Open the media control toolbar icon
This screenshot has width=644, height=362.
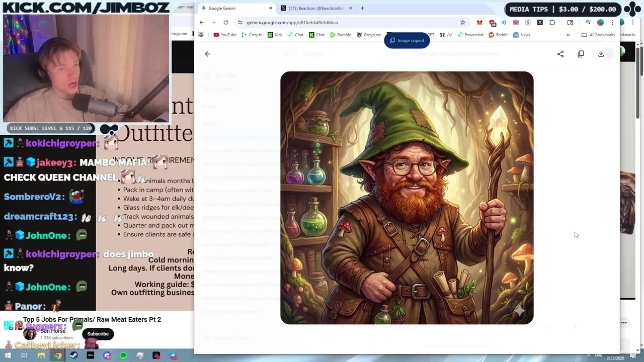pyautogui.click(x=588, y=22)
